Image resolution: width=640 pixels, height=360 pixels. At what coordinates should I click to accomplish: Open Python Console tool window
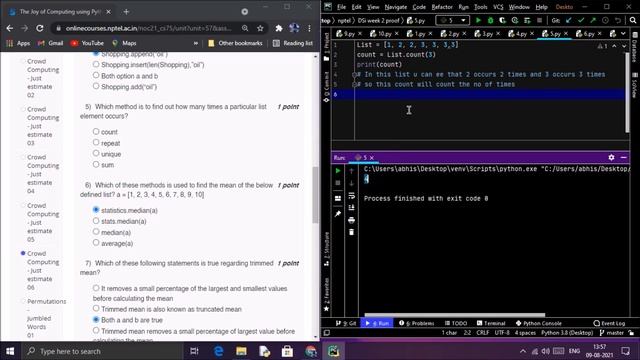539,323
